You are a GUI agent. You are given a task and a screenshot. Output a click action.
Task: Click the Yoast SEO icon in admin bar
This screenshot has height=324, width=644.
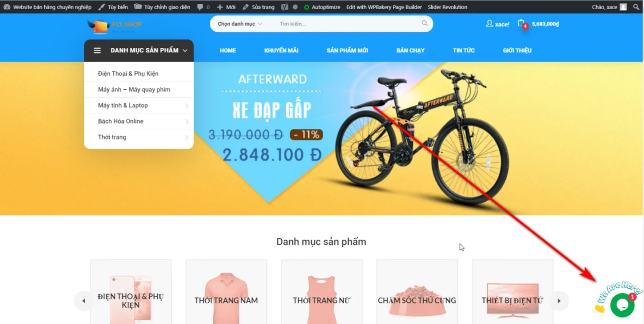tap(284, 7)
